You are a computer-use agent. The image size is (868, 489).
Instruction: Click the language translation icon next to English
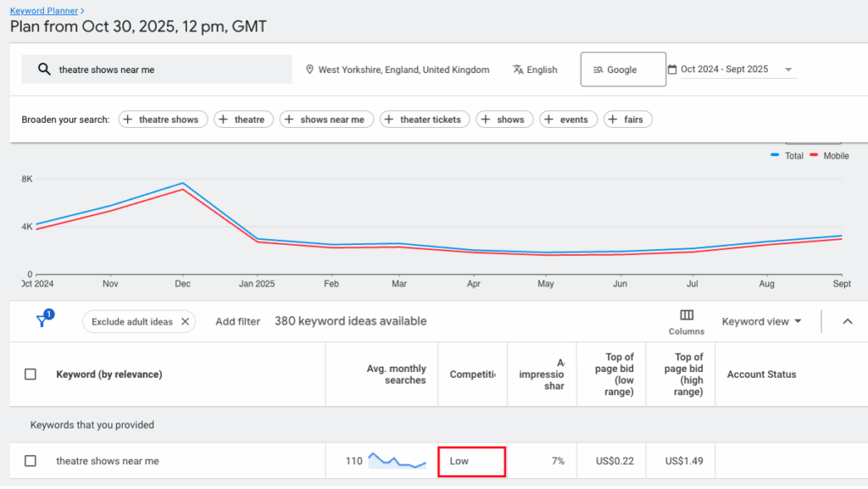pyautogui.click(x=518, y=68)
